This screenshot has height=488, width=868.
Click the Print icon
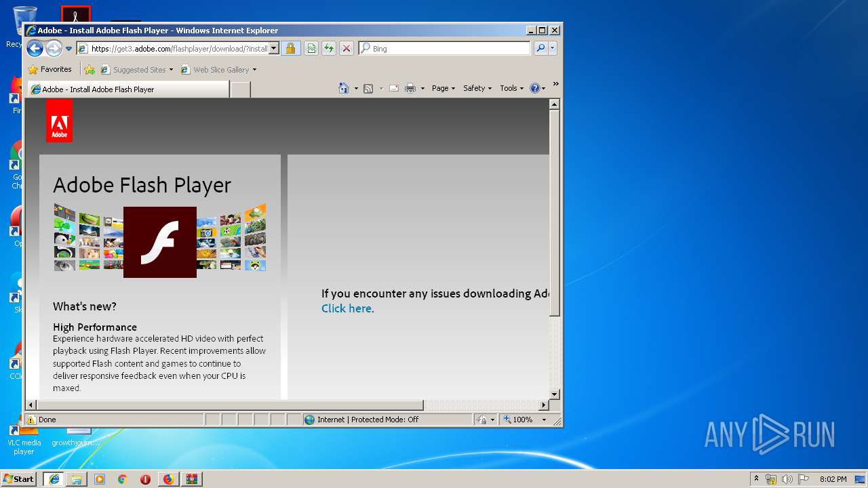[410, 88]
